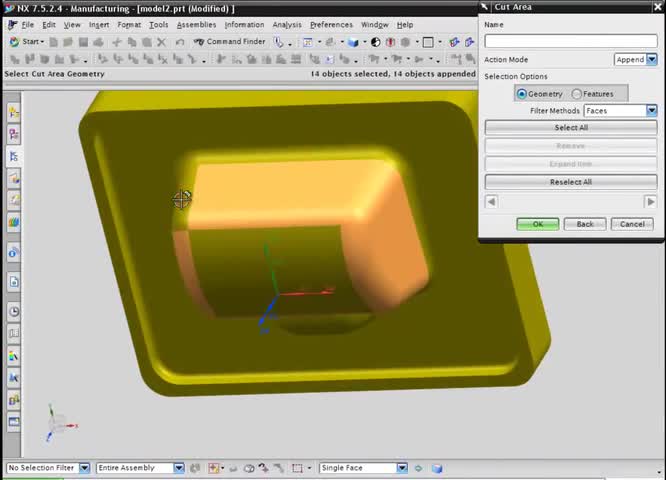Open the document page sidebar icon
666x480 pixels.
pyautogui.click(x=14, y=282)
